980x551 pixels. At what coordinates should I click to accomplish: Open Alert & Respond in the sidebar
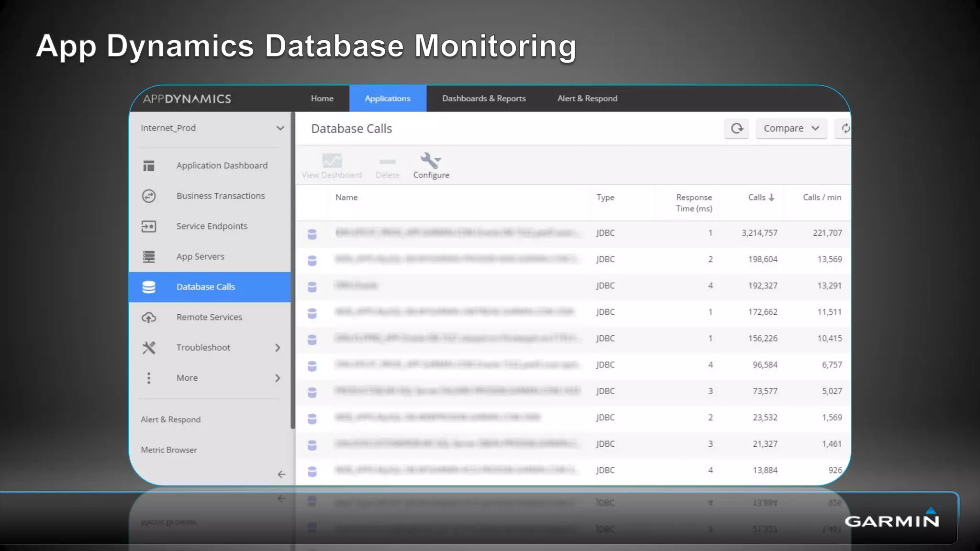click(x=171, y=419)
